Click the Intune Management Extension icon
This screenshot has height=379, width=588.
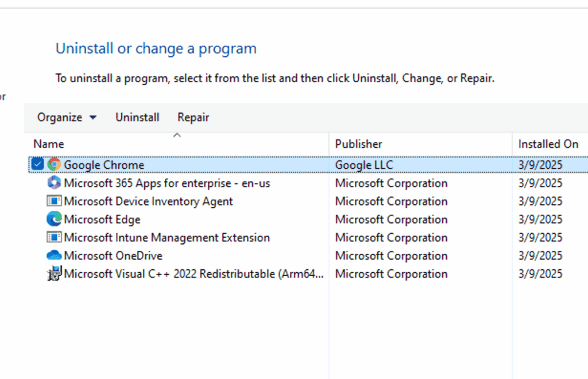point(54,238)
